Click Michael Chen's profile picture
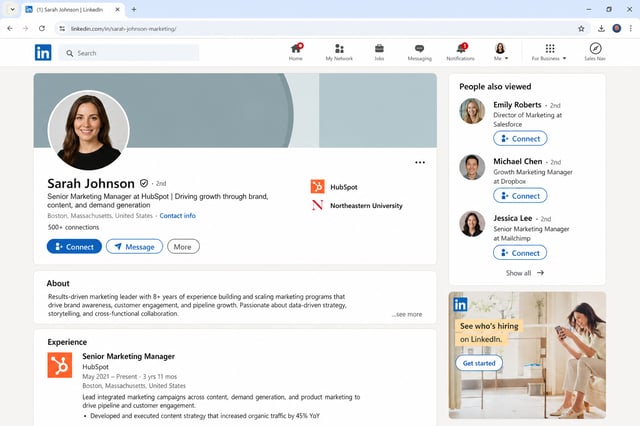 click(472, 167)
